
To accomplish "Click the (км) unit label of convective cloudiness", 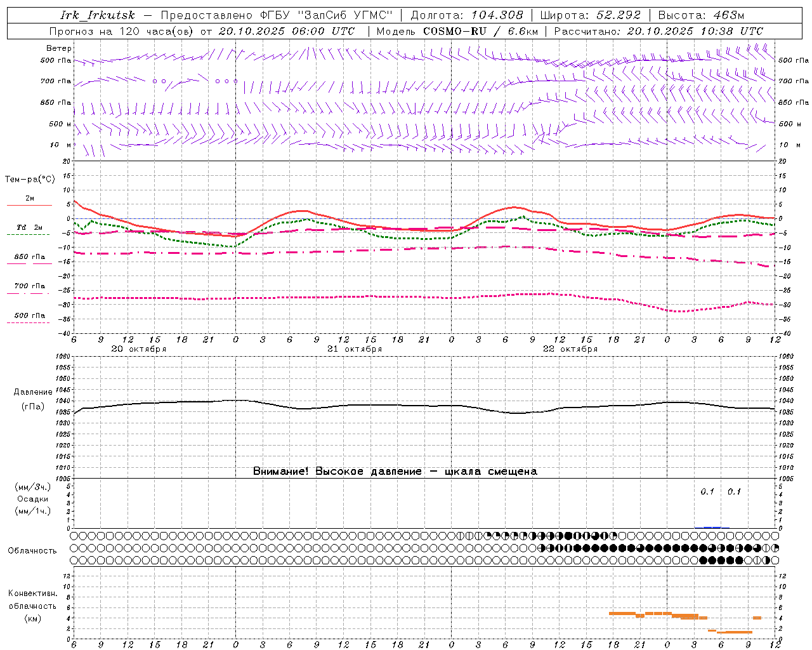I will (32, 618).
